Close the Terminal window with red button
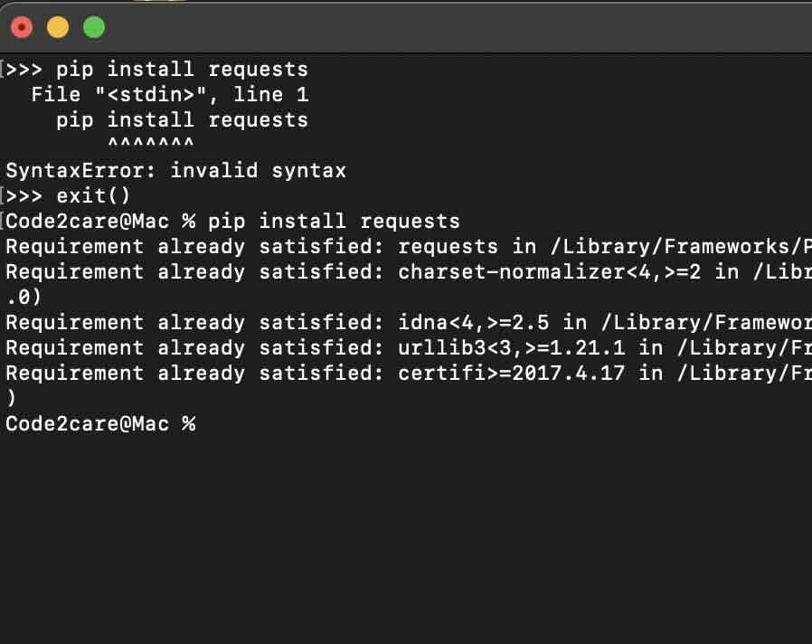 (22, 28)
